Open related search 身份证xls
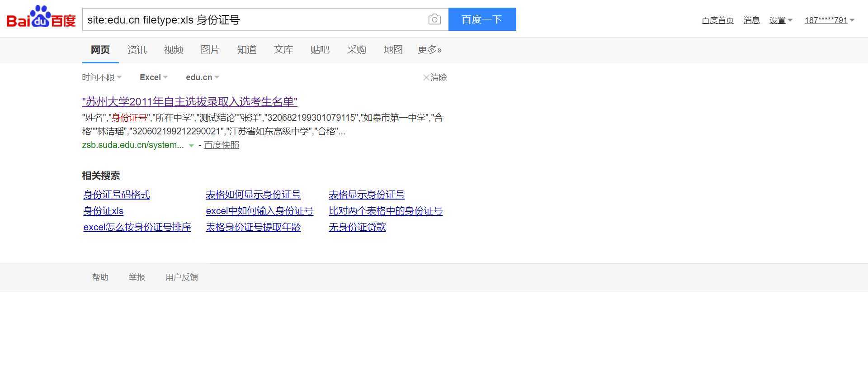Screen dimensions: 868x381 (104, 211)
